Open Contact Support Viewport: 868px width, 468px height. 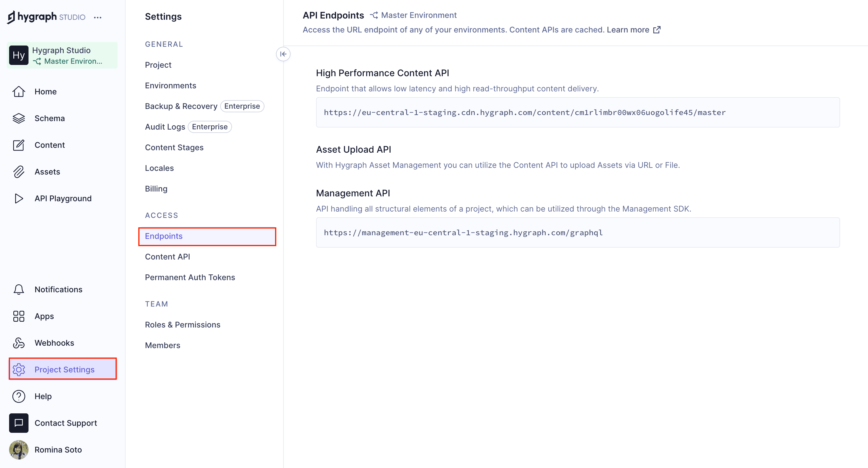[66, 423]
